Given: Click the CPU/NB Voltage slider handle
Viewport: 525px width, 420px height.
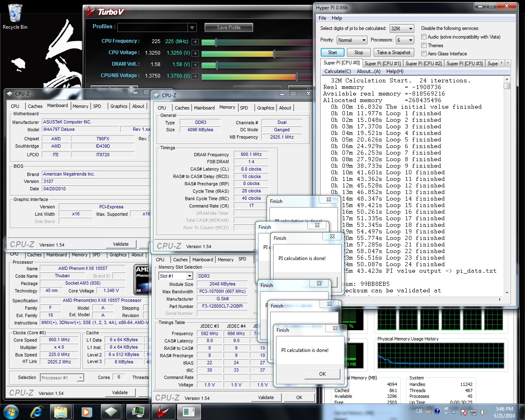Looking at the screenshot, I should point(297,77).
